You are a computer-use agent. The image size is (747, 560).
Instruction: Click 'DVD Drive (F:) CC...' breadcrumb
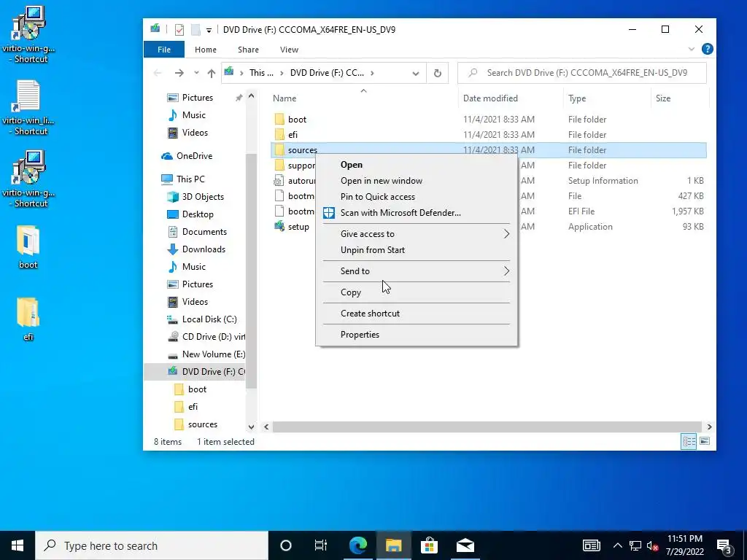click(x=327, y=73)
